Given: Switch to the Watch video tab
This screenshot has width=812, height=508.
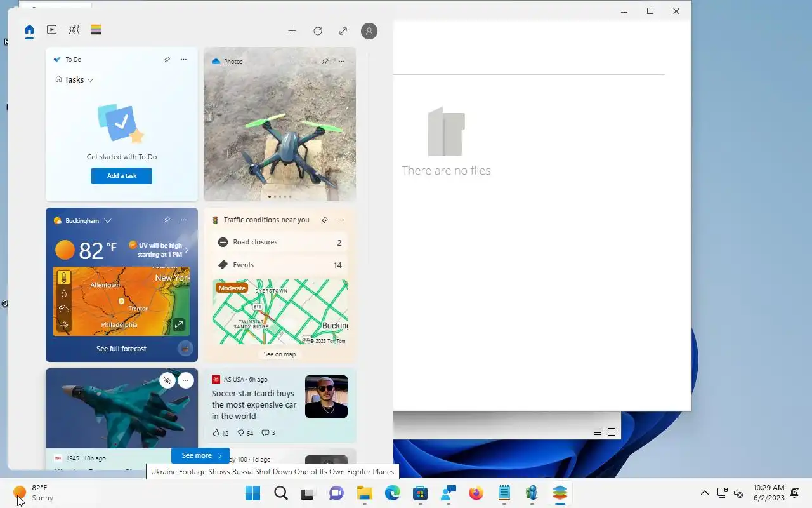Looking at the screenshot, I should point(52,30).
